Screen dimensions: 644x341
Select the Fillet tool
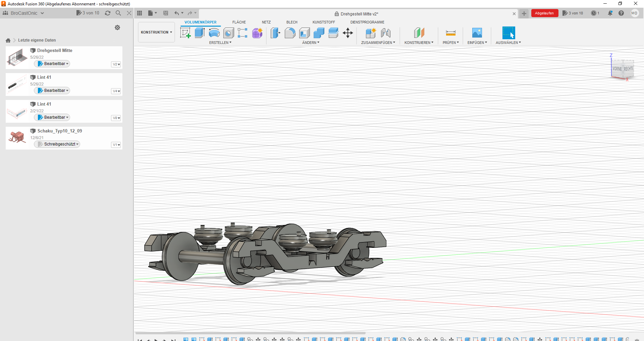click(290, 33)
